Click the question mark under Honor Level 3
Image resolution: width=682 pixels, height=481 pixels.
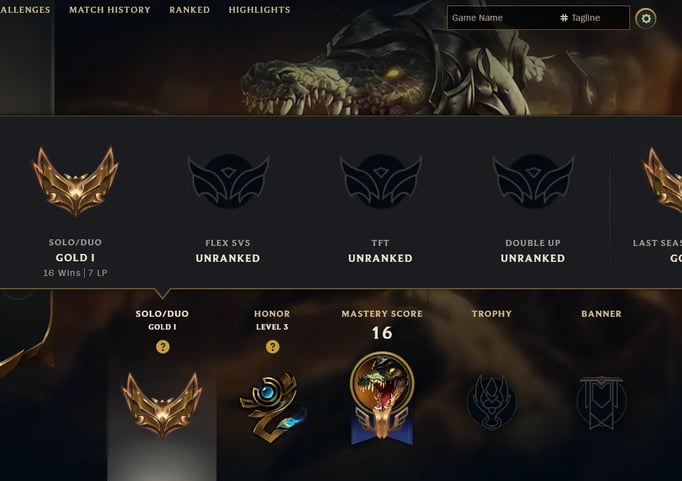click(x=272, y=347)
